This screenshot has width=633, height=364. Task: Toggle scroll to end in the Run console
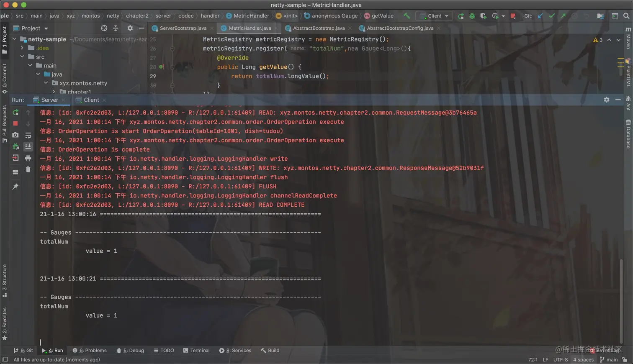[x=28, y=146]
